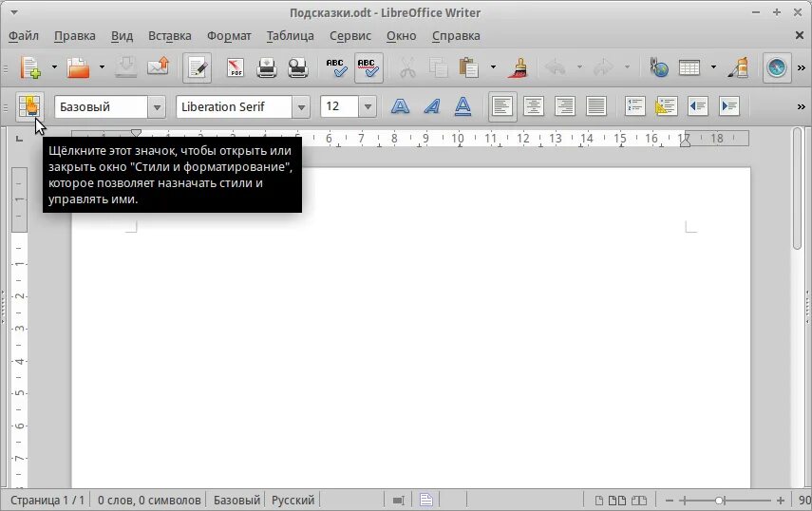Open a file with the Open folder icon
The image size is (812, 511).
(78, 67)
